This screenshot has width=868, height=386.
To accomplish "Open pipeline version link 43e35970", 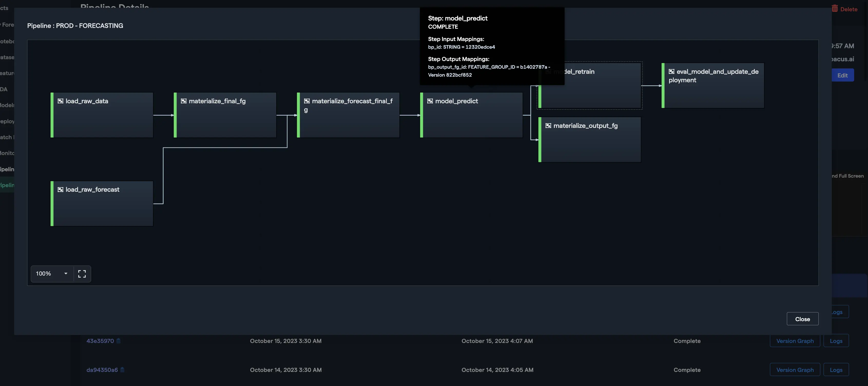I will (x=100, y=341).
